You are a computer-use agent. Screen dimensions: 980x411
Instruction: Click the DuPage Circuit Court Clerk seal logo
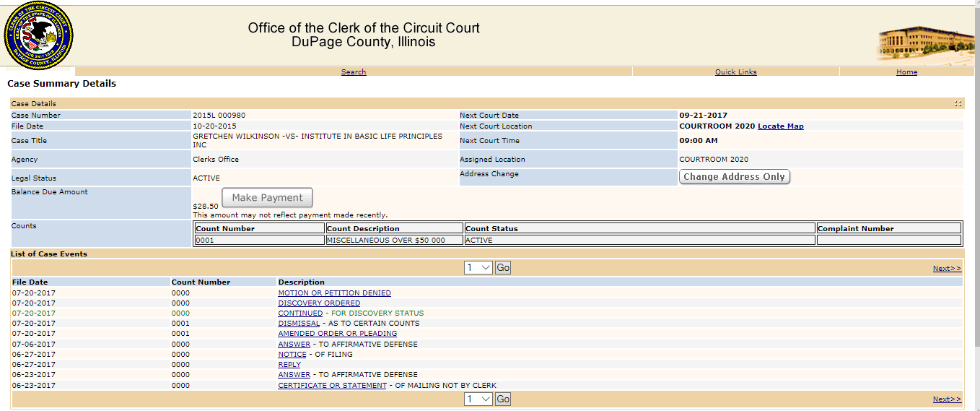click(38, 35)
